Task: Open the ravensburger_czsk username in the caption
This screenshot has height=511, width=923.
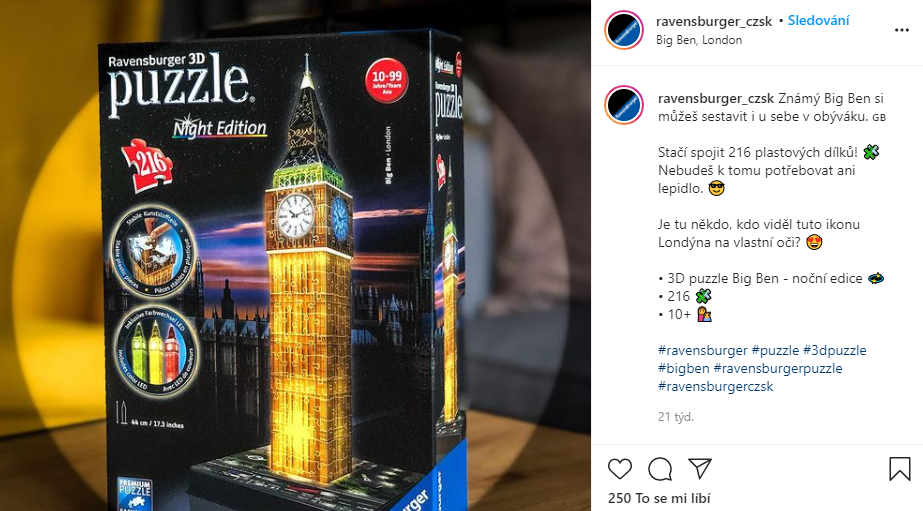Action: point(716,98)
